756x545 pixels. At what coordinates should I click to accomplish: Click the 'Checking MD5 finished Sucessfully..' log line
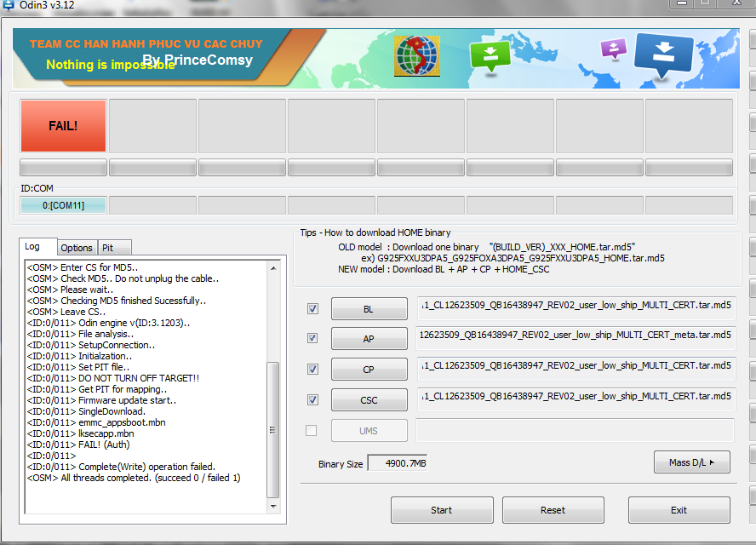click(x=117, y=301)
